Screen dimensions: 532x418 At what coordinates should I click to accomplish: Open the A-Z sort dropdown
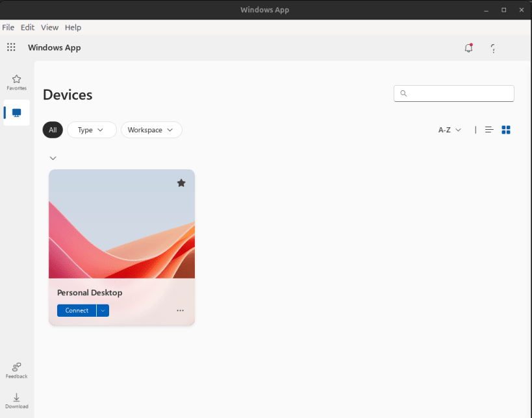[x=450, y=130]
